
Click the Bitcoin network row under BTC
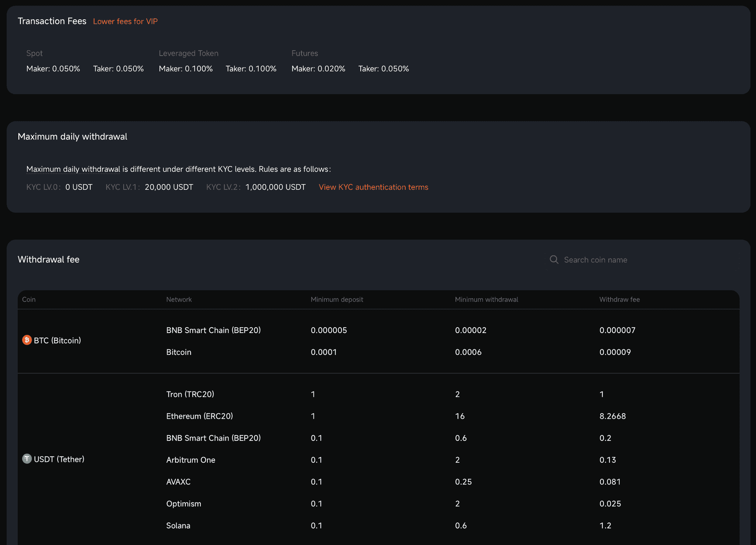(179, 352)
